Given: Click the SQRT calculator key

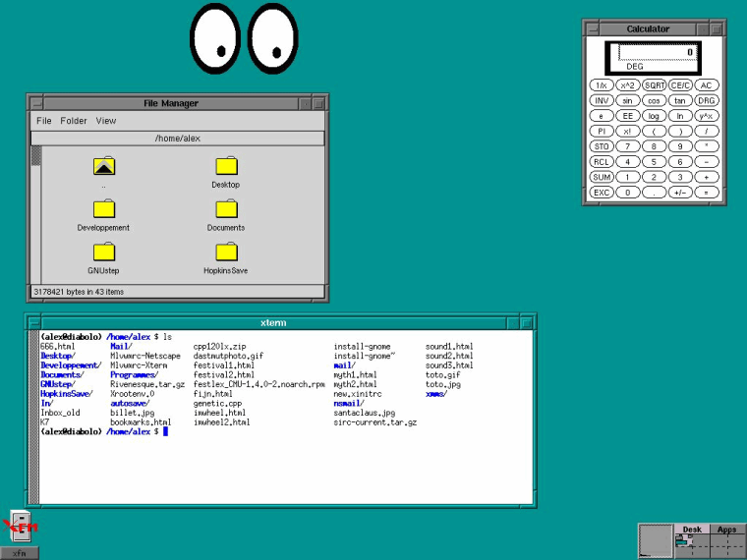Looking at the screenshot, I should 654,85.
